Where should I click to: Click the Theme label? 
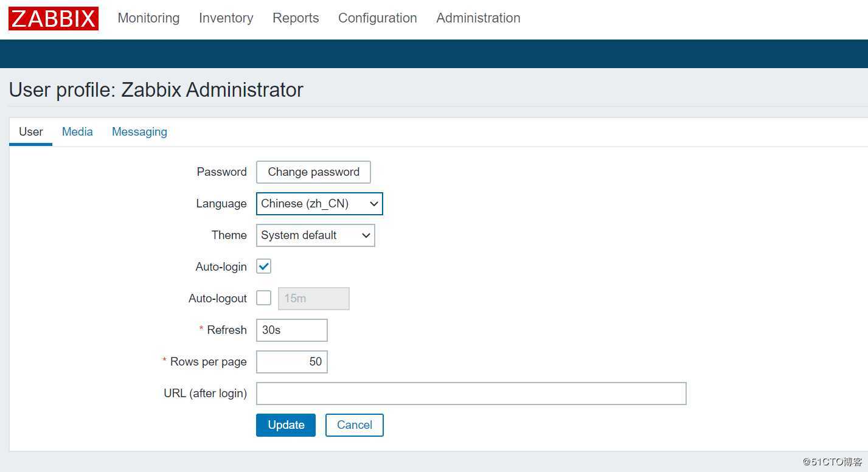(x=229, y=235)
